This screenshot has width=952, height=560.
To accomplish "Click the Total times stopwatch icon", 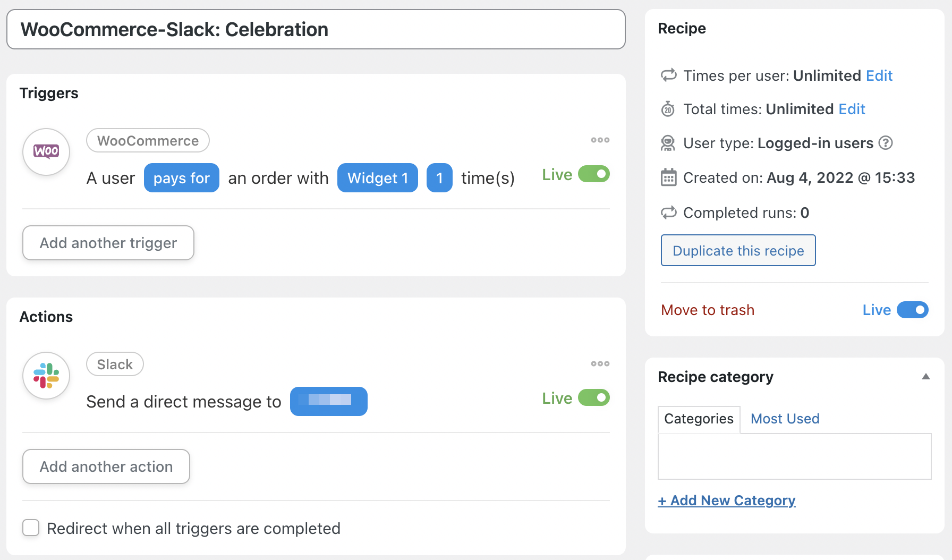I will coord(668,109).
